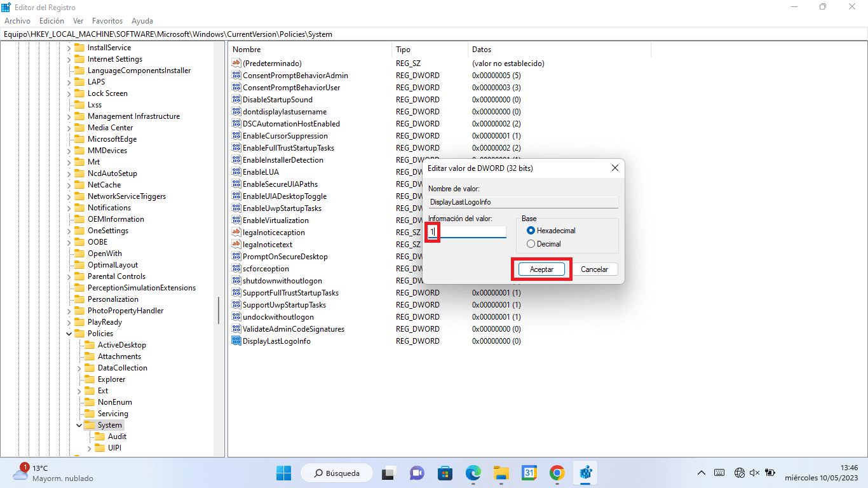The image size is (868, 488).
Task: Open Microsoft Store from the taskbar
Action: 445,473
